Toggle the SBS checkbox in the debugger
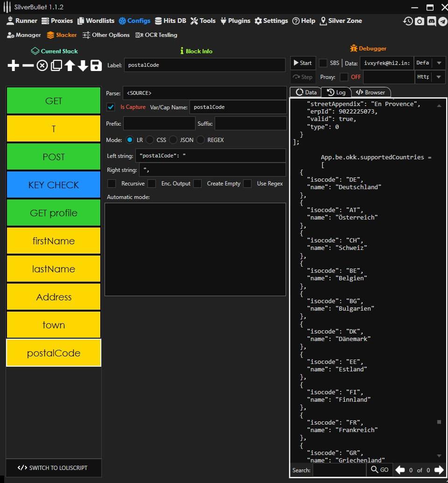Image resolution: width=448 pixels, height=483 pixels. click(323, 63)
